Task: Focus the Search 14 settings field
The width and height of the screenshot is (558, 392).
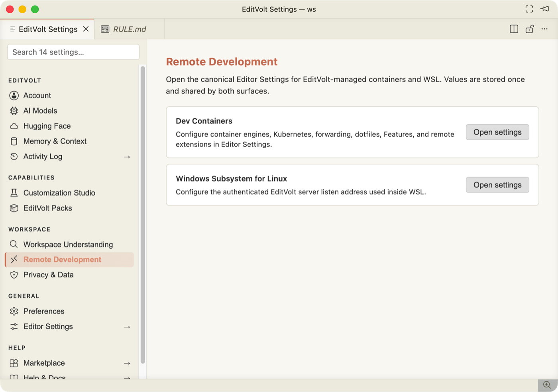Action: click(73, 52)
